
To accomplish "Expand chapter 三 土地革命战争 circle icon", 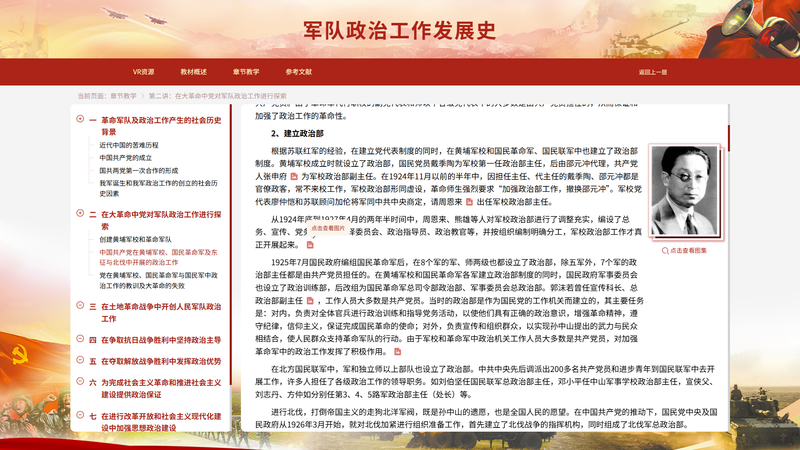I will [80, 305].
